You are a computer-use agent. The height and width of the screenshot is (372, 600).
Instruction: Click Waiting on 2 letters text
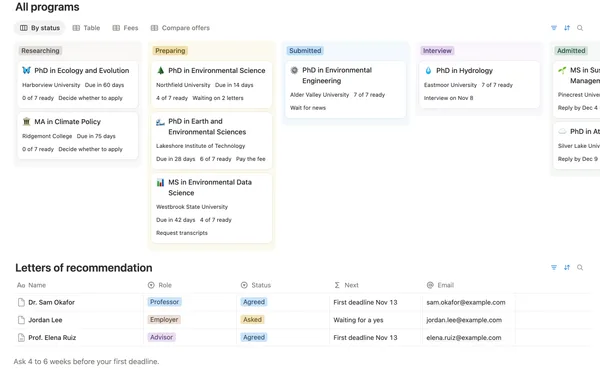[x=218, y=98]
